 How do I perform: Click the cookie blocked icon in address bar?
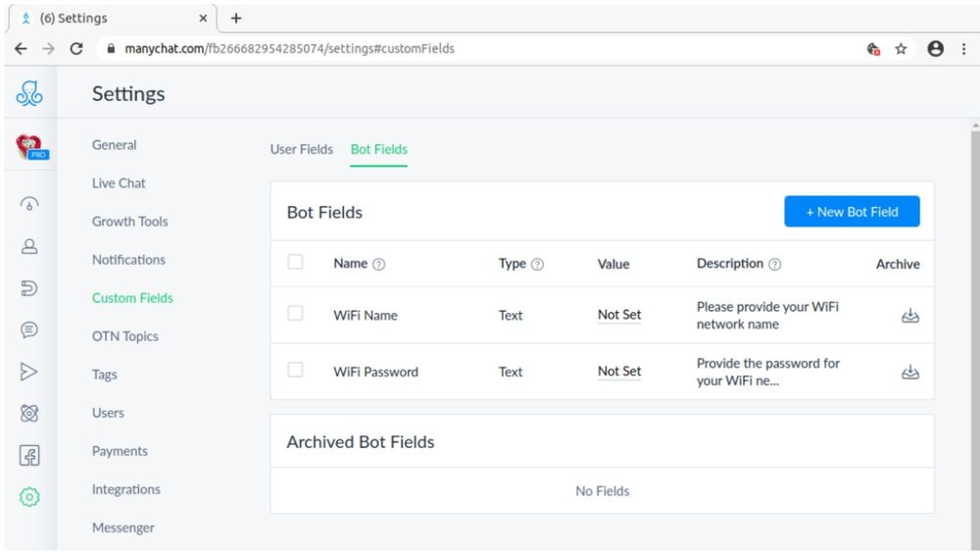click(x=874, y=49)
